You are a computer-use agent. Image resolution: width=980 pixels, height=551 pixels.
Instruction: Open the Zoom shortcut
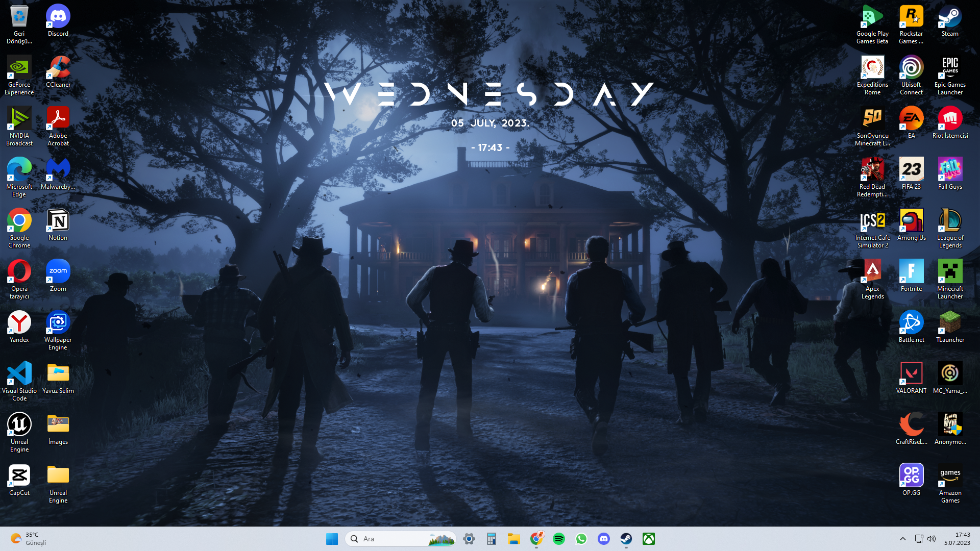coord(58,277)
